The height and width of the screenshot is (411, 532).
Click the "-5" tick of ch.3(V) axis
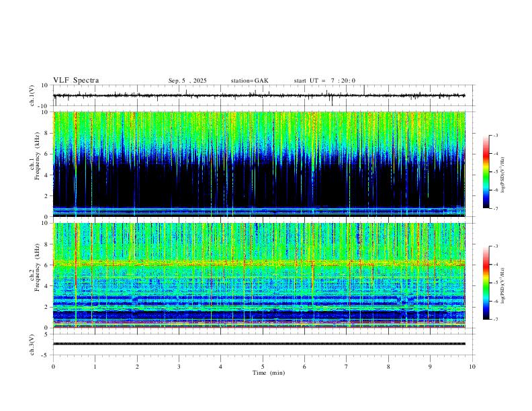click(46, 355)
